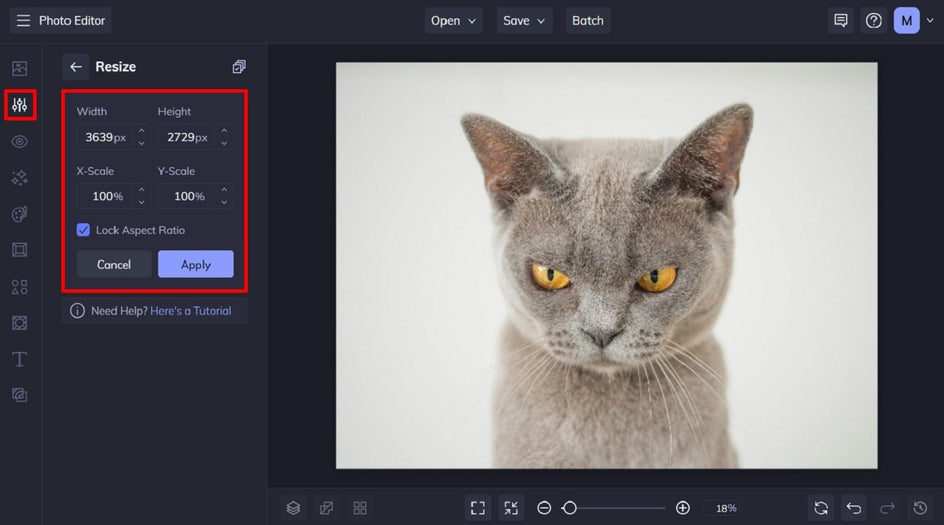Viewport: 944px width, 525px height.
Task: Open the hamburger menu next to Photo Editor
Action: 23,20
